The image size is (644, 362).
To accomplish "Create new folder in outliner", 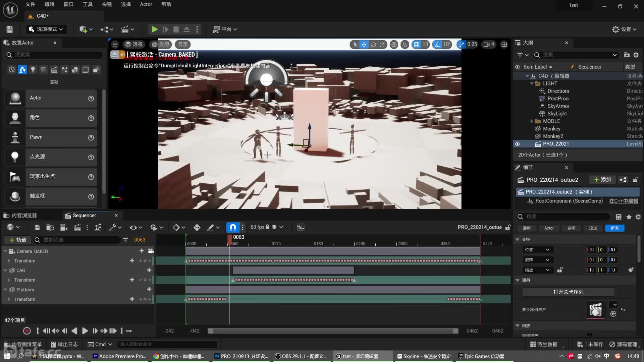I will [627, 55].
